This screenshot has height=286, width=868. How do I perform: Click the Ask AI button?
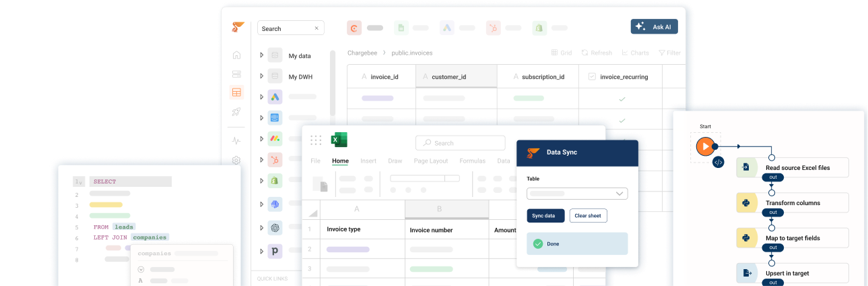(x=654, y=26)
